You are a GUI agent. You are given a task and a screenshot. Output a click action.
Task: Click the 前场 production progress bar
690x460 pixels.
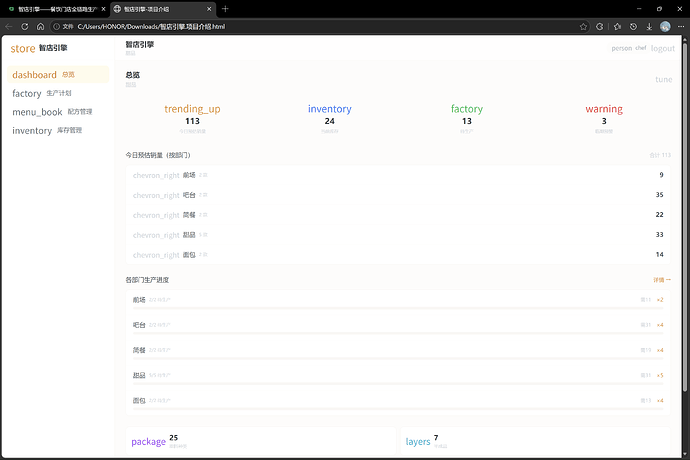click(x=398, y=308)
